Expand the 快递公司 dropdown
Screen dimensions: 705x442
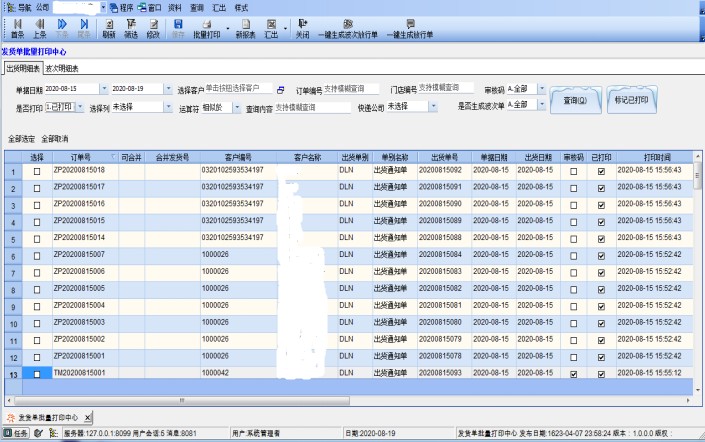tap(433, 107)
